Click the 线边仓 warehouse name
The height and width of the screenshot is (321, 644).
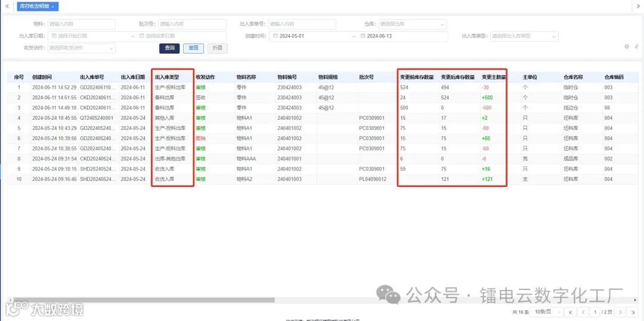[x=571, y=108]
